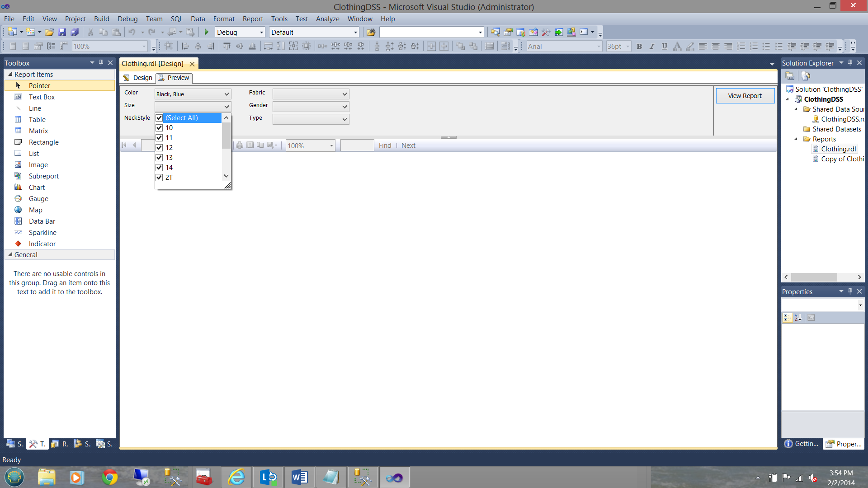This screenshot has height=488, width=868.
Task: Open the Fabric parameter dropdown
Action: pos(344,94)
